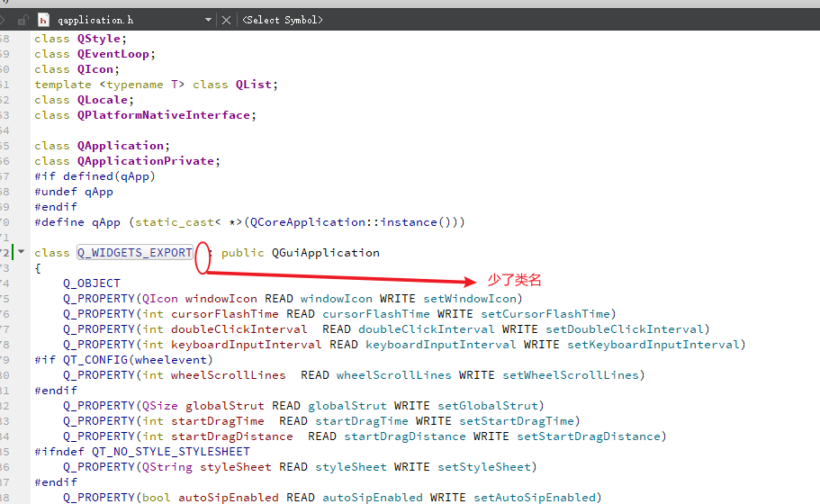
Task: Click QSize type in the globalStrut property
Action: click(159, 406)
